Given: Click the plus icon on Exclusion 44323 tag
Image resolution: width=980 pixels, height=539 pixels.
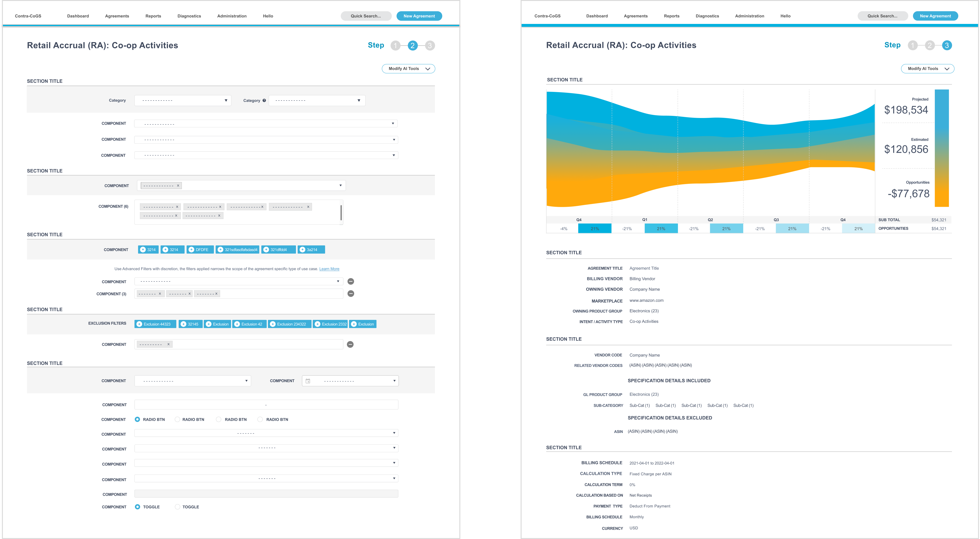Looking at the screenshot, I should pyautogui.click(x=139, y=324).
